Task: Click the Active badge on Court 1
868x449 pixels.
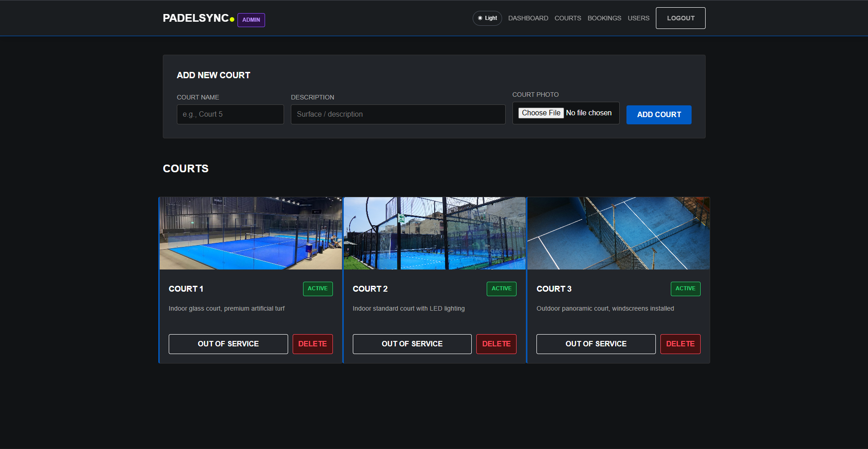Action: (x=318, y=289)
